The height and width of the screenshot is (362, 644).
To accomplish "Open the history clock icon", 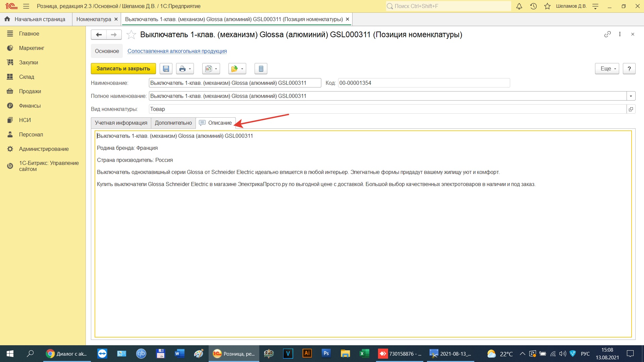I will [533, 6].
